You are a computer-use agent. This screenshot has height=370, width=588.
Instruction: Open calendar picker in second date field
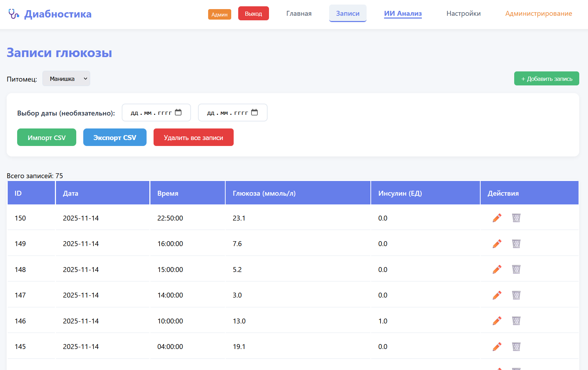click(255, 112)
